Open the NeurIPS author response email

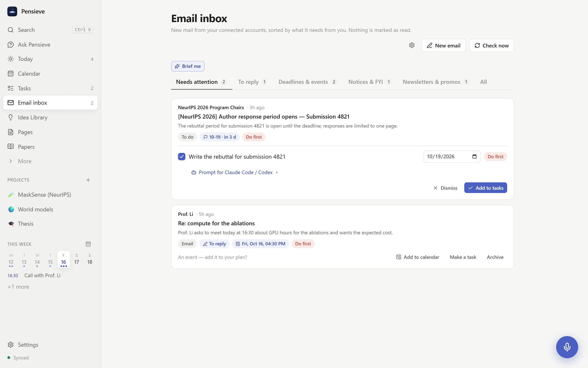coord(264,117)
